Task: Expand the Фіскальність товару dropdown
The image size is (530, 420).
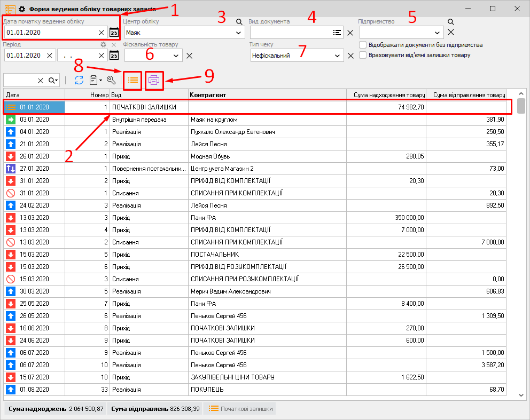Action: [176, 56]
